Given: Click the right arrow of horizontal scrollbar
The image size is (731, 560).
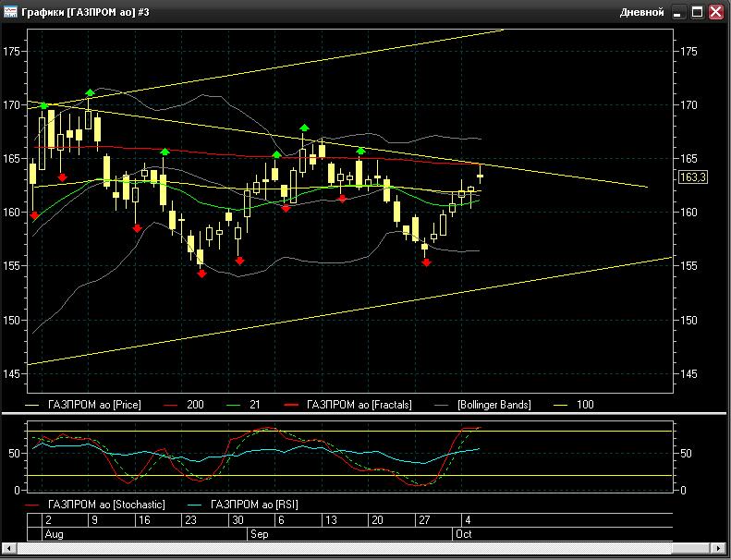Looking at the screenshot, I should (x=719, y=548).
